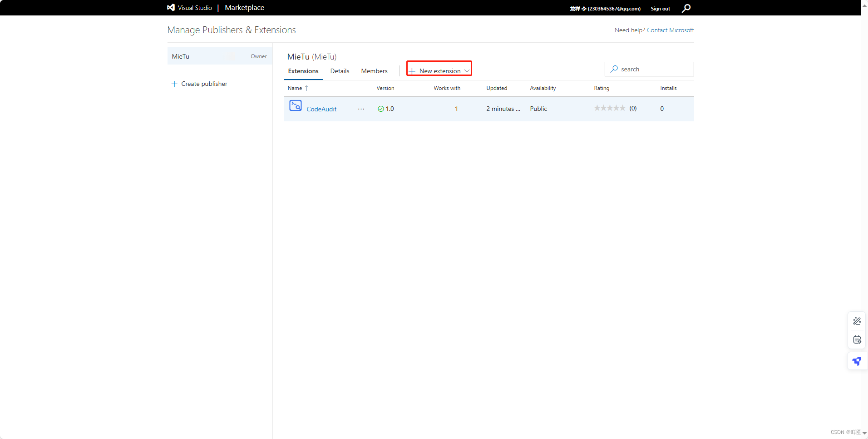Select the MieTu publisher in the sidebar

[x=220, y=56]
